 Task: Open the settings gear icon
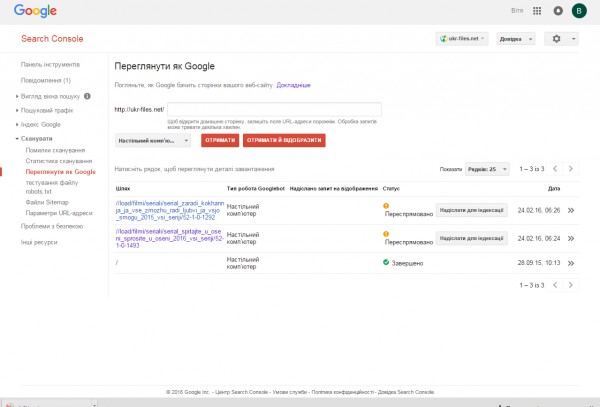556,39
